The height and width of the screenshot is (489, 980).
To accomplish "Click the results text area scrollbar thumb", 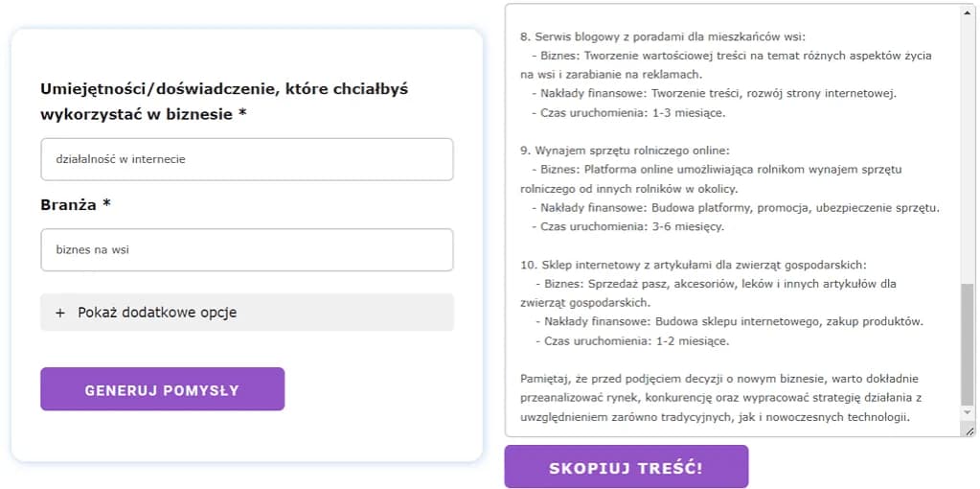I will (x=967, y=343).
